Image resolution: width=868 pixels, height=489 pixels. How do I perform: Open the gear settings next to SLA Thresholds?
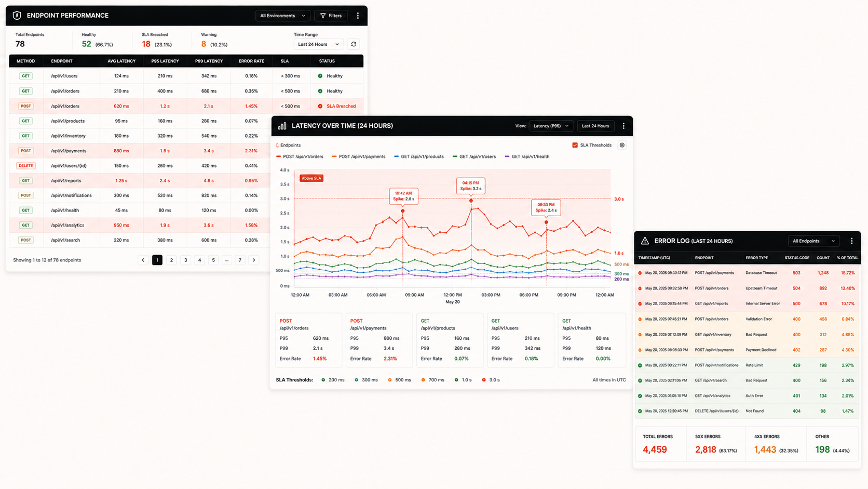click(x=622, y=145)
